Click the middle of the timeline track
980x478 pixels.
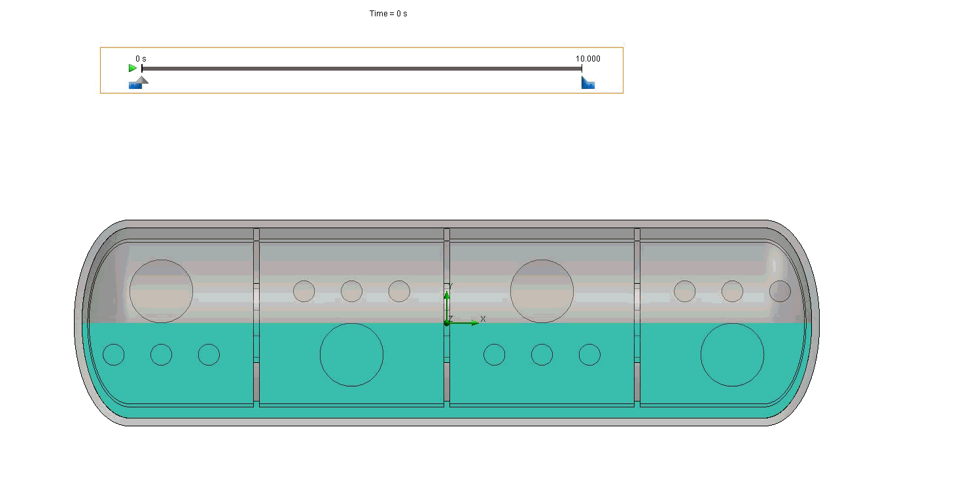click(x=362, y=67)
